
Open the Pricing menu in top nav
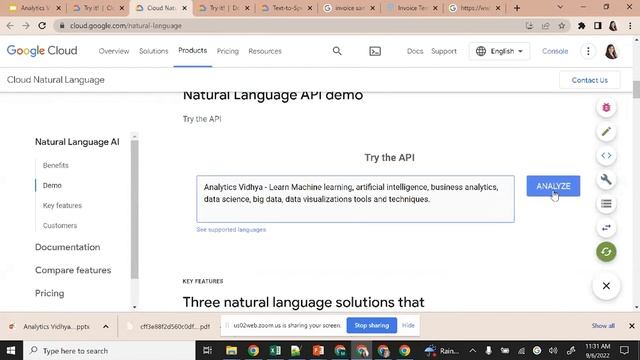coord(228,51)
